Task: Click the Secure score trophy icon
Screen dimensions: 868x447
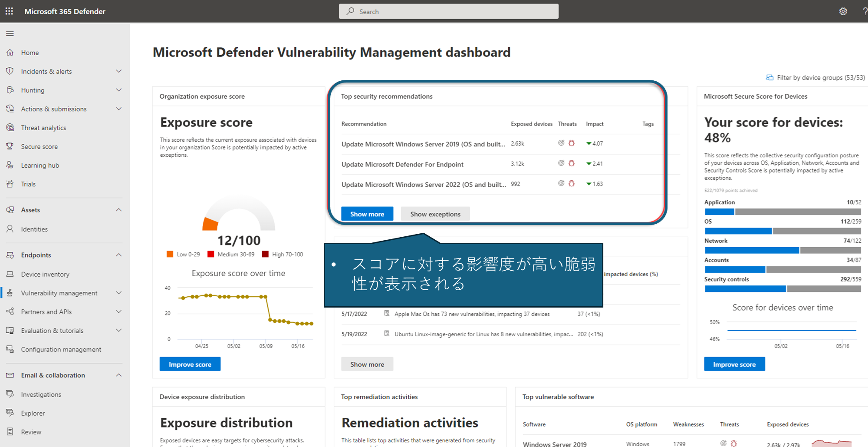Action: pos(10,146)
